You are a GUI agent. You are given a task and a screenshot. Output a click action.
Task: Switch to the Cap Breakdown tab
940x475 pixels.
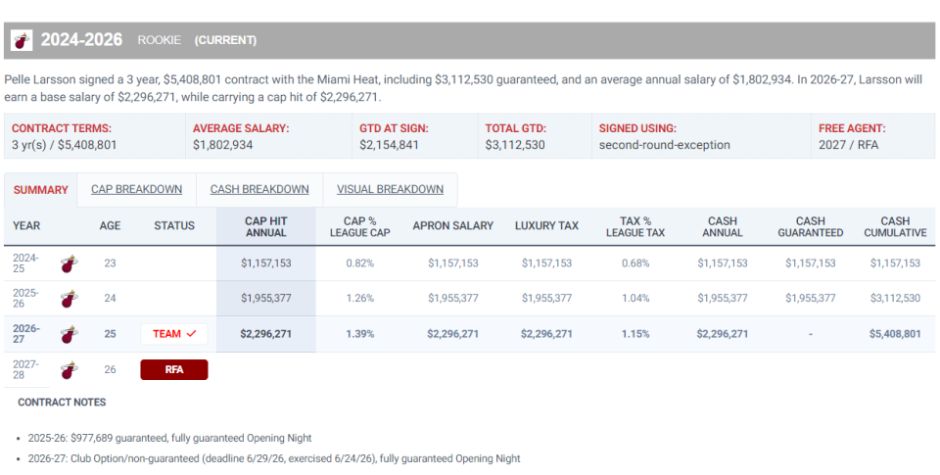pos(137,190)
